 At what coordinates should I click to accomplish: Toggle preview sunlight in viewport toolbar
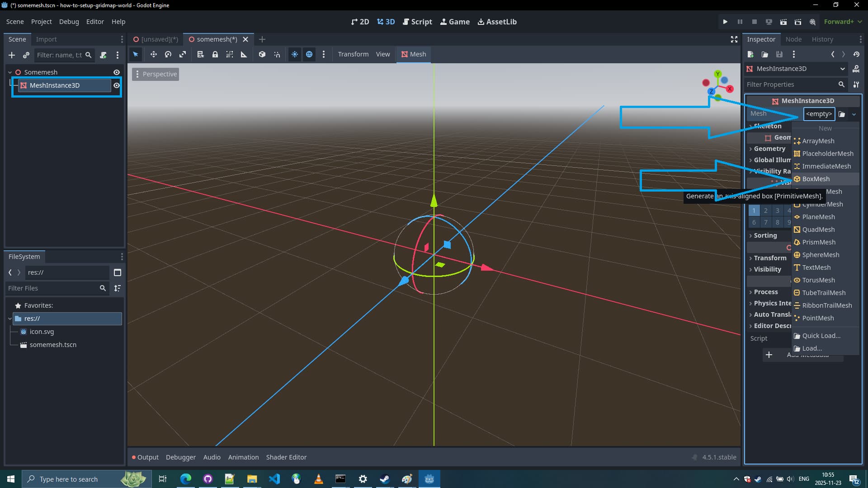tap(295, 54)
